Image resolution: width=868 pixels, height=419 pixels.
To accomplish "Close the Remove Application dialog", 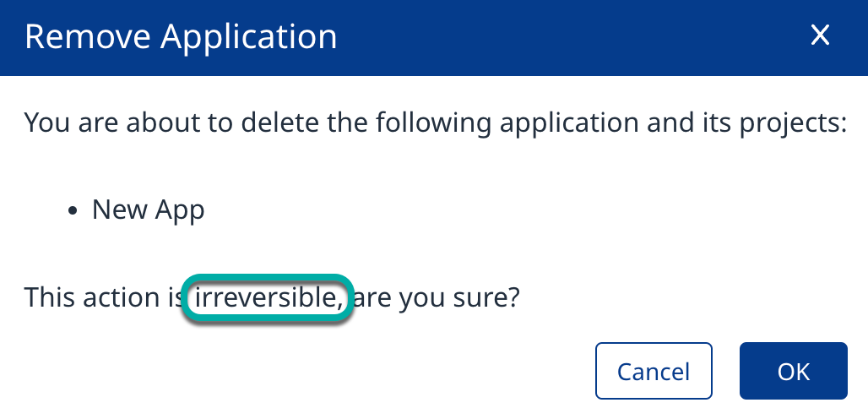I will click(x=819, y=35).
